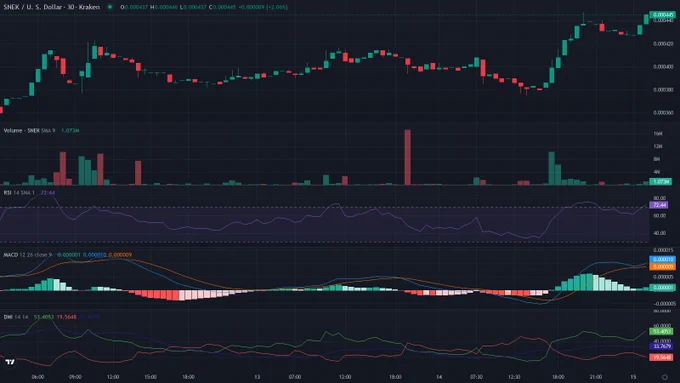Viewport: 680px width, 383px height.
Task: Click the 06:00 time axis label
Action: 38,377
